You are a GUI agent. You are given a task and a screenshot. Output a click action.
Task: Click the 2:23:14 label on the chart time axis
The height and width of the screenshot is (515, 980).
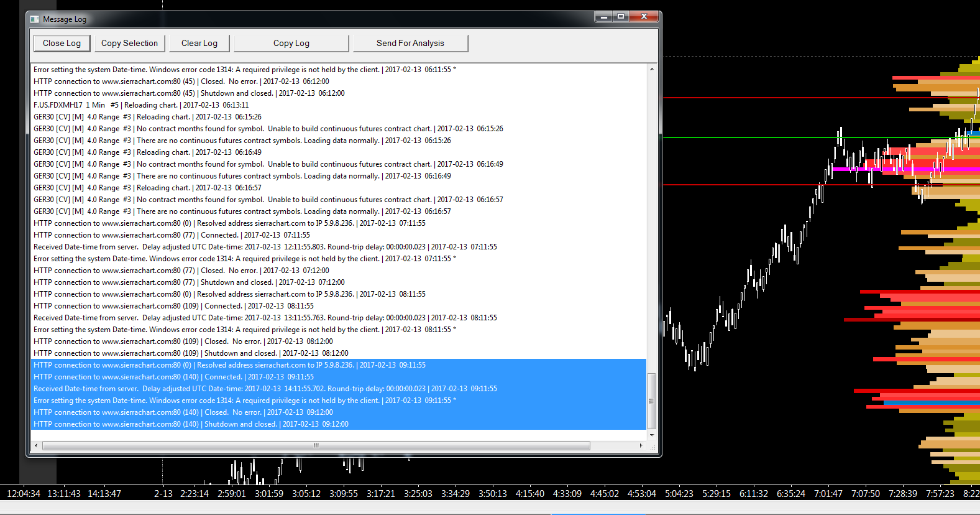[x=195, y=494]
